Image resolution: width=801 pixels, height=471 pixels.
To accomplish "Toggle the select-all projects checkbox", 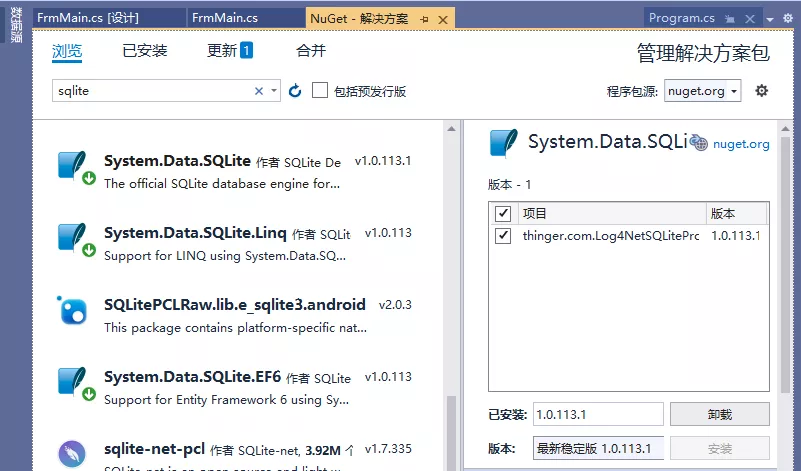I will click(503, 214).
